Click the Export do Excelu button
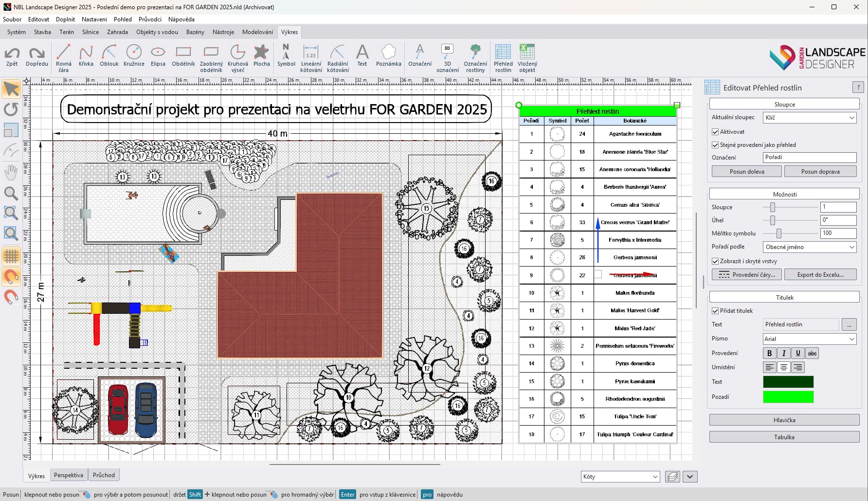 point(820,275)
